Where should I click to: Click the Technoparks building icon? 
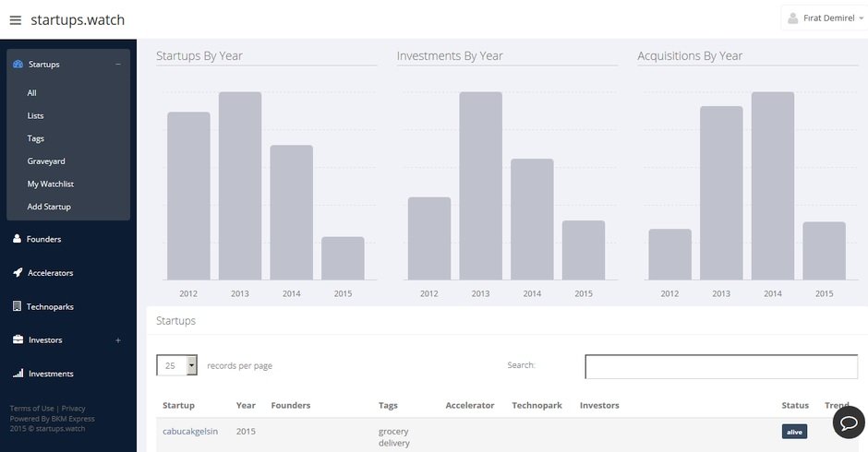(18, 306)
